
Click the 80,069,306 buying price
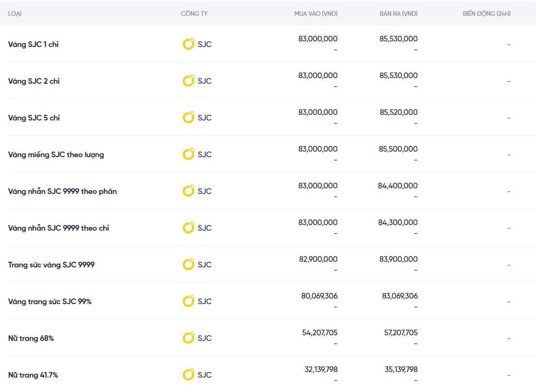319,296
